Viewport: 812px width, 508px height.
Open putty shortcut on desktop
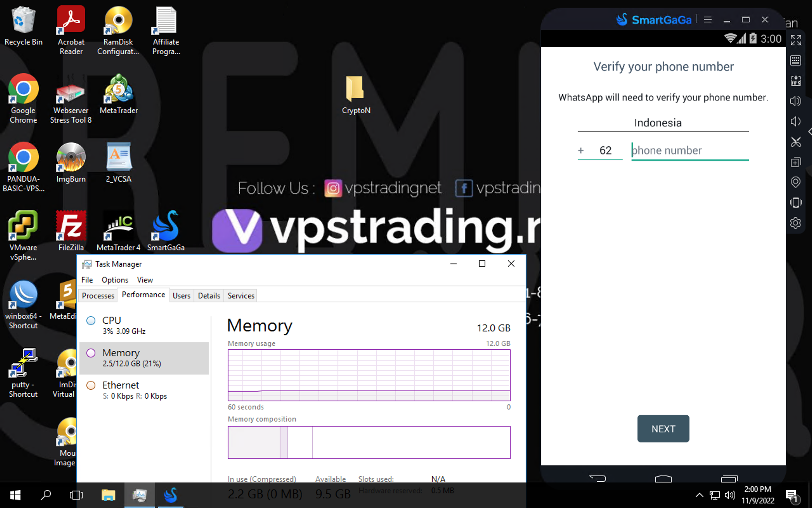[x=23, y=373]
